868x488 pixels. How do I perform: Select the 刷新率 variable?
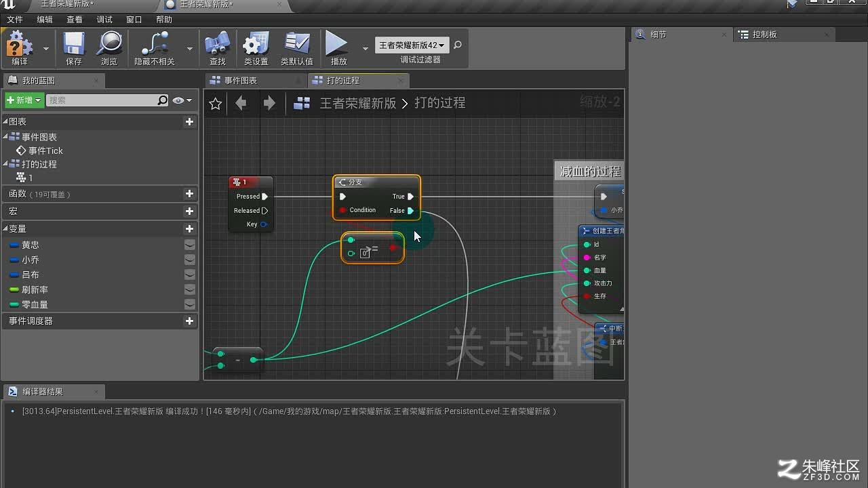pos(35,289)
